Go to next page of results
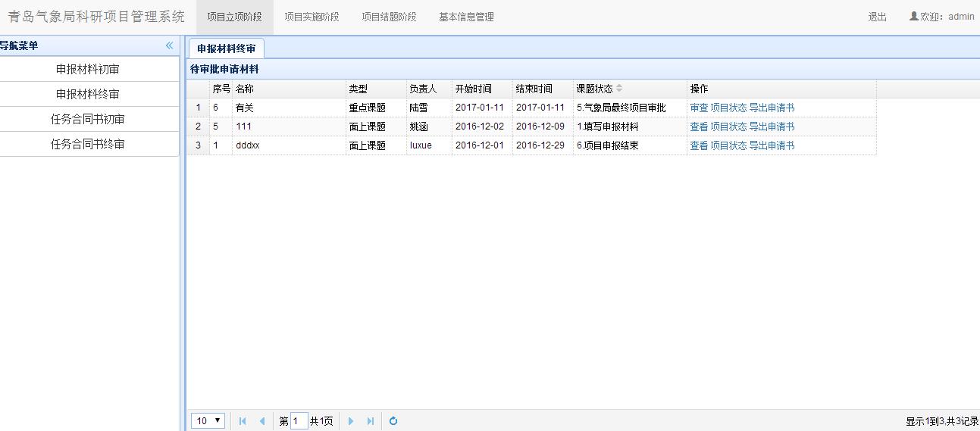This screenshot has height=431, width=980. coord(351,421)
